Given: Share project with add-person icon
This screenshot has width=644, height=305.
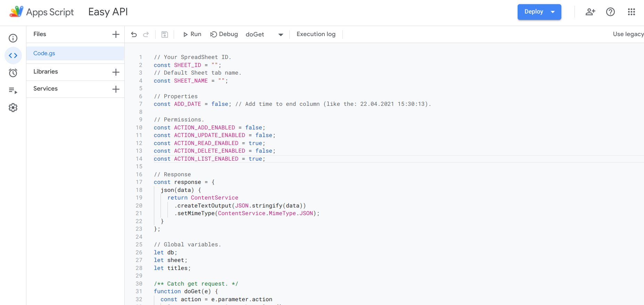Looking at the screenshot, I should (590, 12).
